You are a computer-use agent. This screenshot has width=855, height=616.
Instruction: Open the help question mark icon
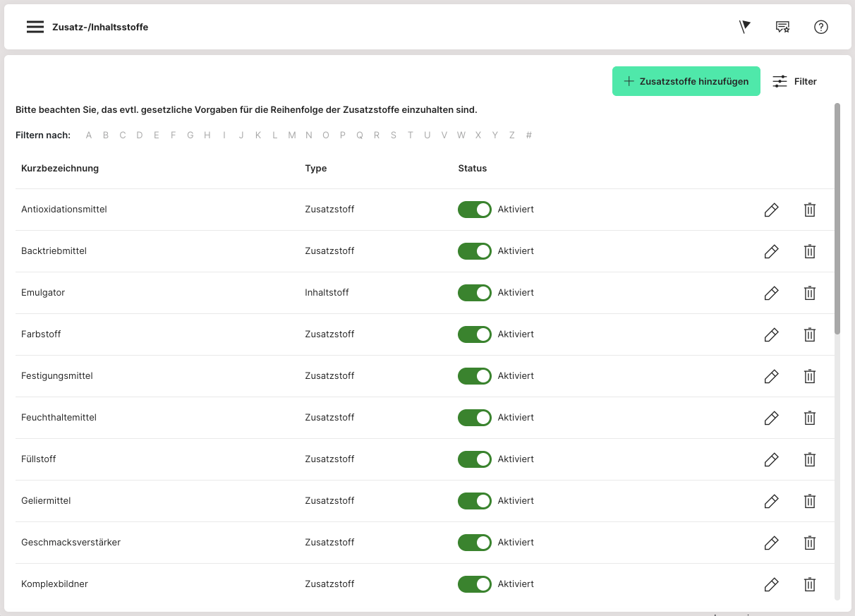tap(820, 27)
